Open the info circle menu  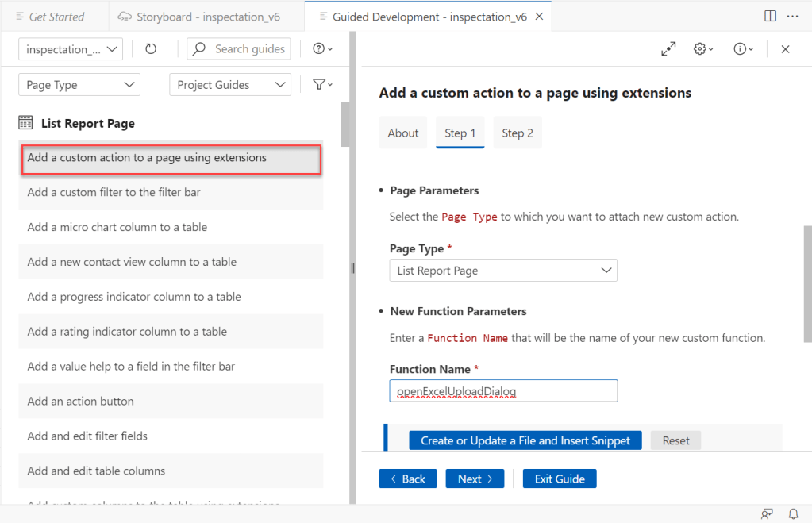click(744, 49)
